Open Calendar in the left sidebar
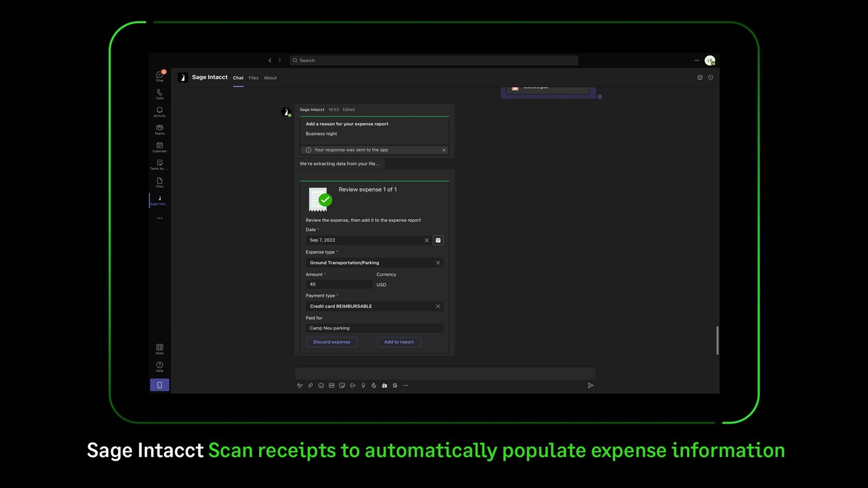Image resolution: width=868 pixels, height=488 pixels. click(159, 147)
